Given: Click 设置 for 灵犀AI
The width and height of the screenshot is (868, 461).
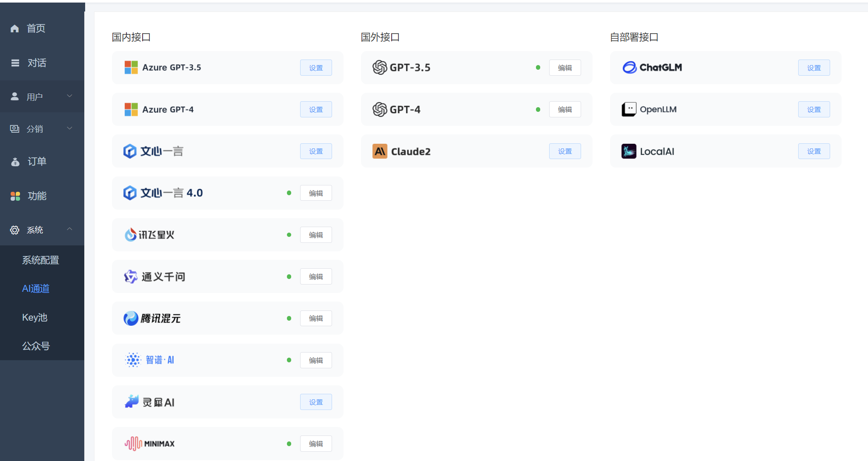Looking at the screenshot, I should pyautogui.click(x=316, y=402).
